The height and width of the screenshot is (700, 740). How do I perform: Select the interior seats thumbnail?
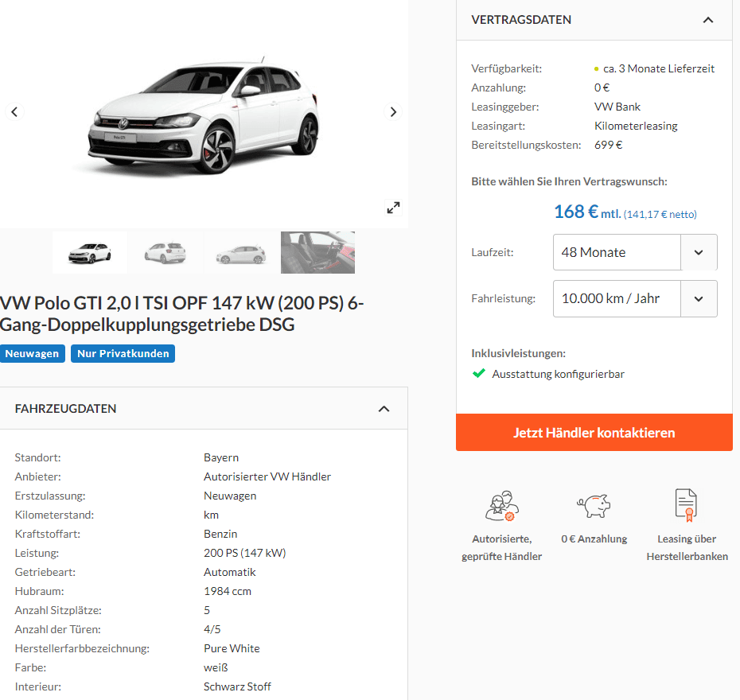317,252
